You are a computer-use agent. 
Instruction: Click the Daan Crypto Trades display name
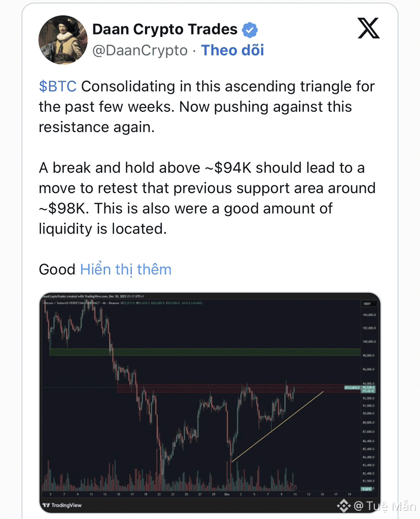point(165,29)
